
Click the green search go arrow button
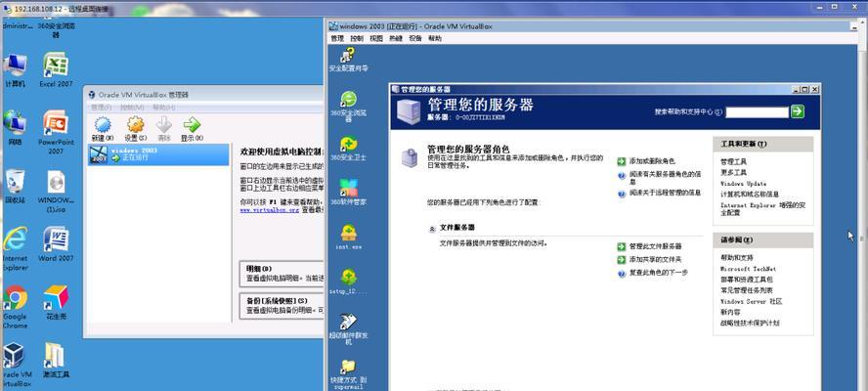pos(798,111)
